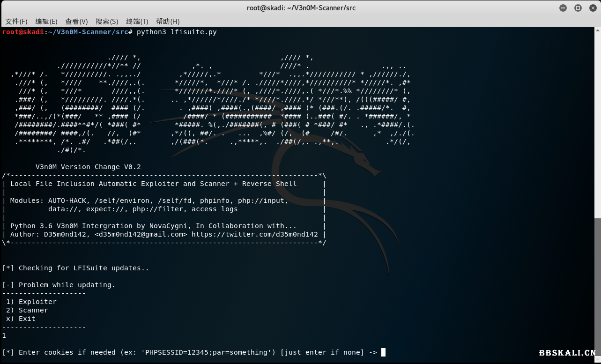Click the title root@skadi: ~/V3n0M-Scanner/src
The image size is (601, 364).
point(301,7)
